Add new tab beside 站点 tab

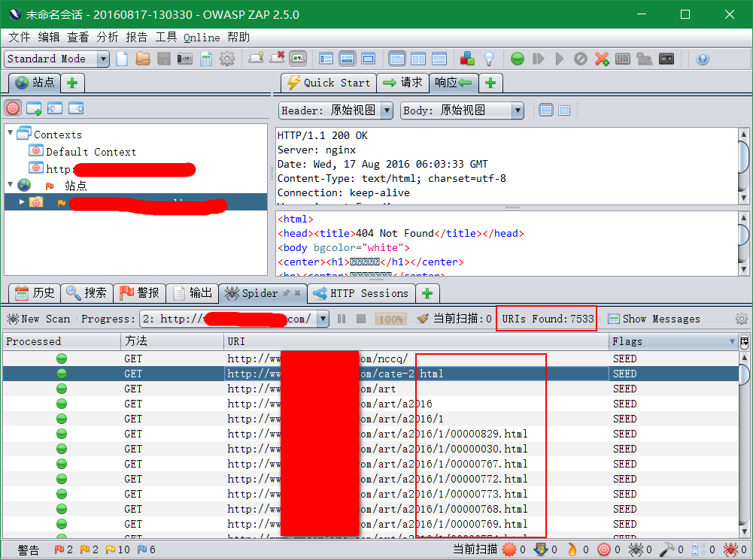tap(72, 83)
